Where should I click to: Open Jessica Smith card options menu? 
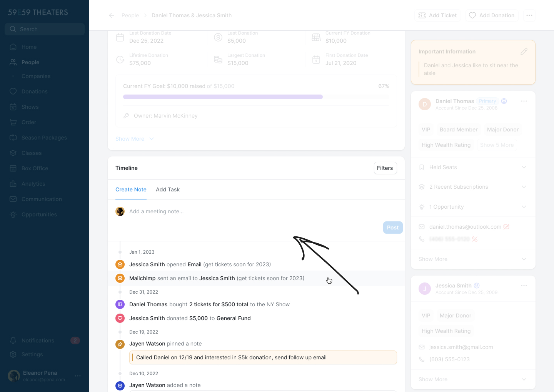tap(524, 286)
